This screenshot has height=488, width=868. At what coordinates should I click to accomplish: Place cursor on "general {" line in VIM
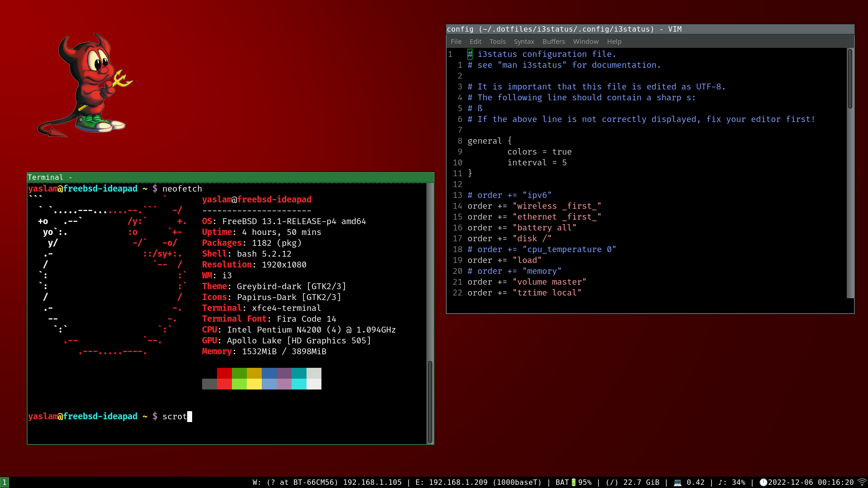(x=490, y=141)
